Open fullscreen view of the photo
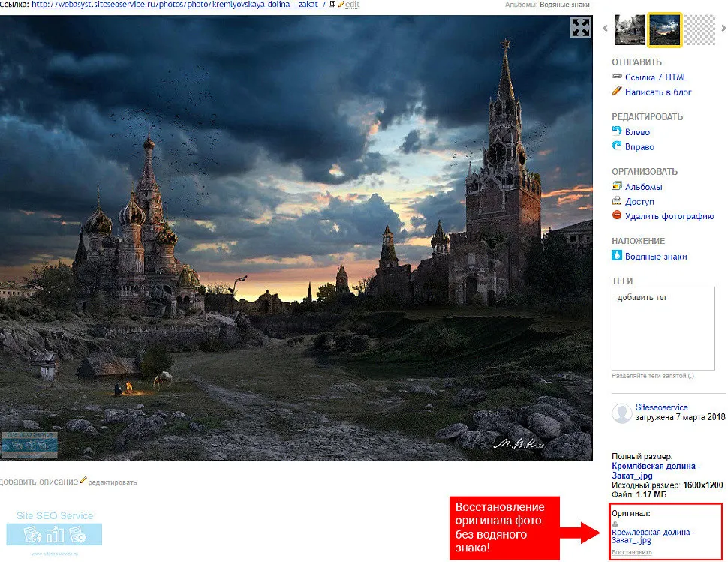The width and height of the screenshot is (728, 562). (580, 27)
